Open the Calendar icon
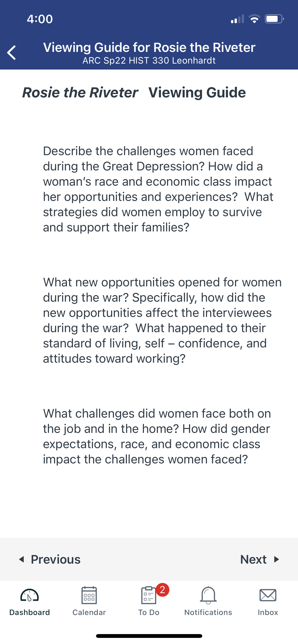 pyautogui.click(x=89, y=595)
